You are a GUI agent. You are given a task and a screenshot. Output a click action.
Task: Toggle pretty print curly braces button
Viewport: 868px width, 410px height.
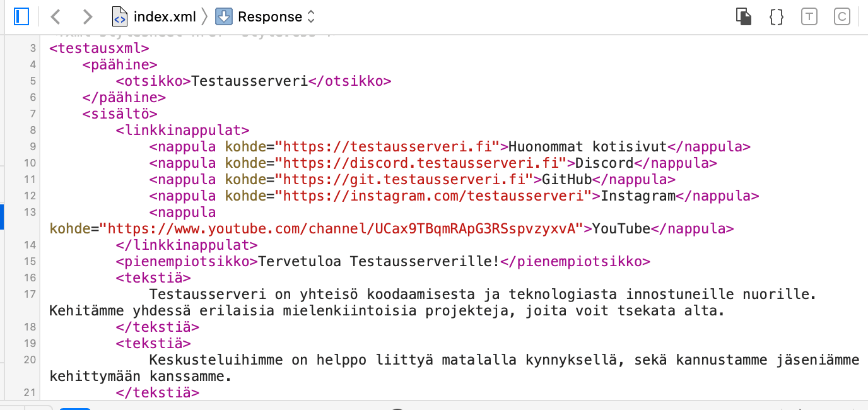[x=777, y=16]
